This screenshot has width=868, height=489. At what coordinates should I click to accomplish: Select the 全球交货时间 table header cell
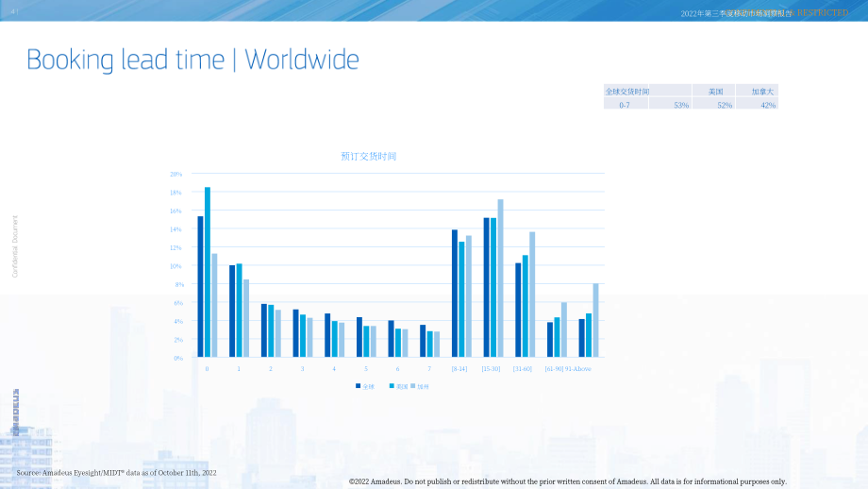tap(626, 91)
